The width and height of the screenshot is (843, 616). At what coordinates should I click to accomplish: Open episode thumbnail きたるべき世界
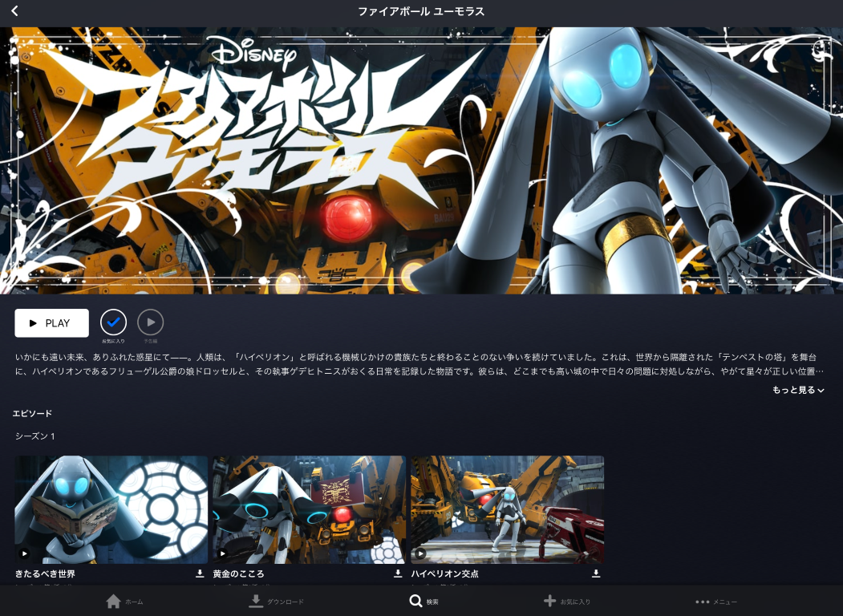111,509
